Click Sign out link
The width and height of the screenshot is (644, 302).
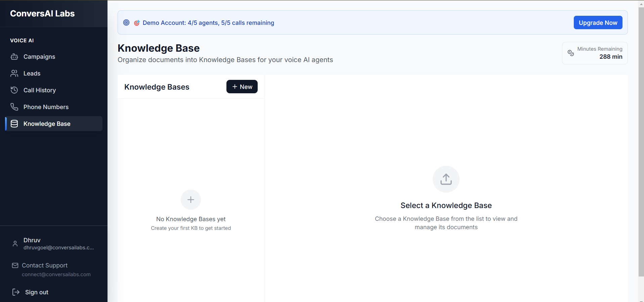point(37,292)
